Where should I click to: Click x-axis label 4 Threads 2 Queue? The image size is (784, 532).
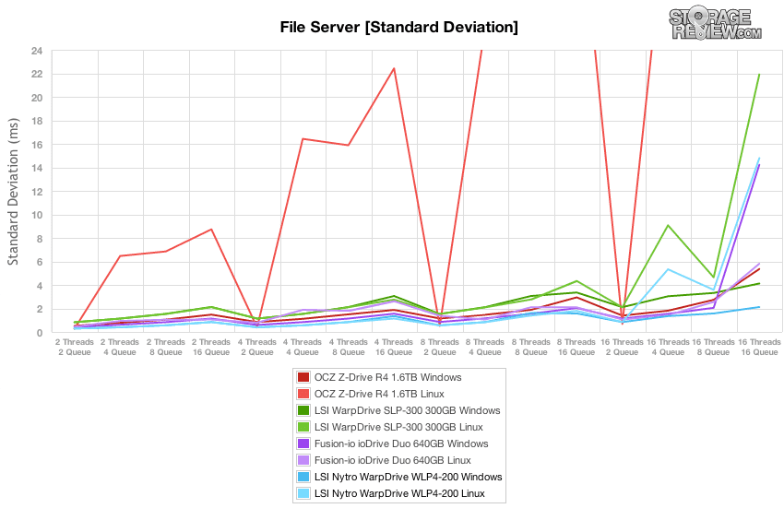[257, 347]
